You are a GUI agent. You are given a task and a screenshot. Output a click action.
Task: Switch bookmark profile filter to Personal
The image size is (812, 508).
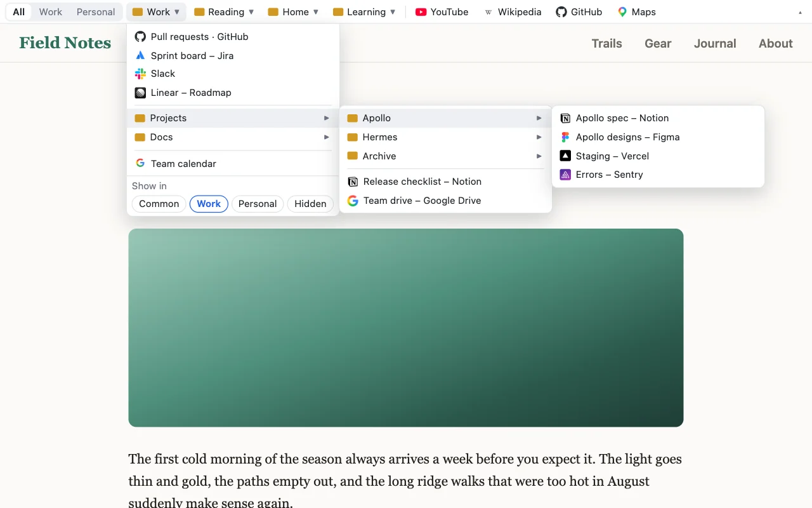point(96,12)
